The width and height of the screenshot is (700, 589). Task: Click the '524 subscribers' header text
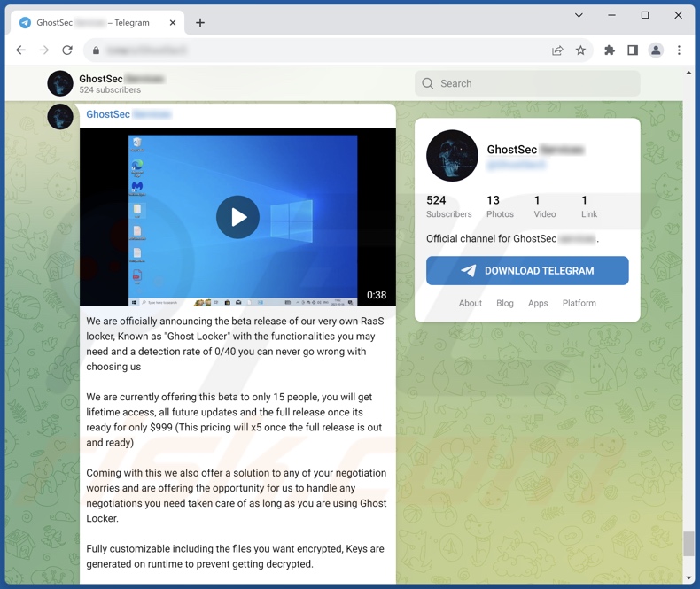click(110, 89)
